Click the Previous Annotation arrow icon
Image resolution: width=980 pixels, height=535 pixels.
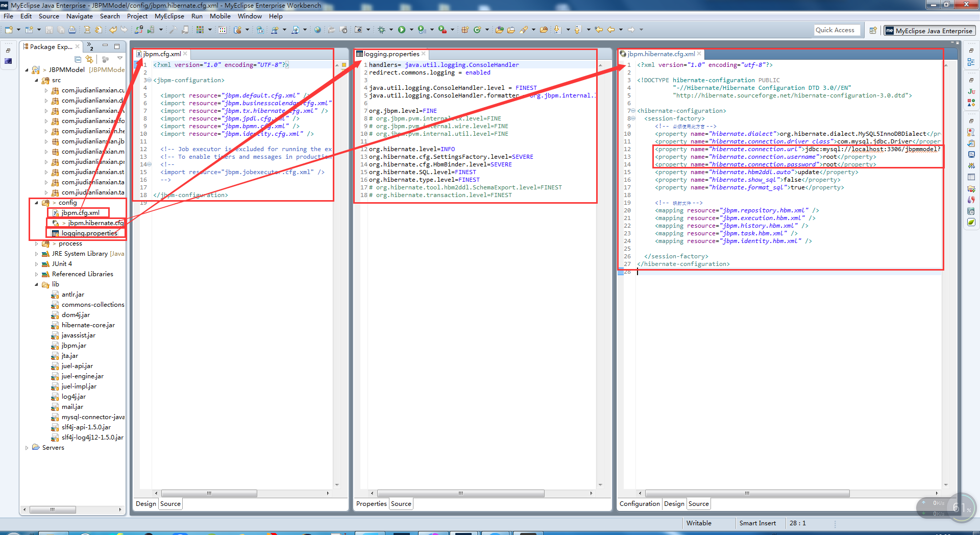[x=578, y=30]
